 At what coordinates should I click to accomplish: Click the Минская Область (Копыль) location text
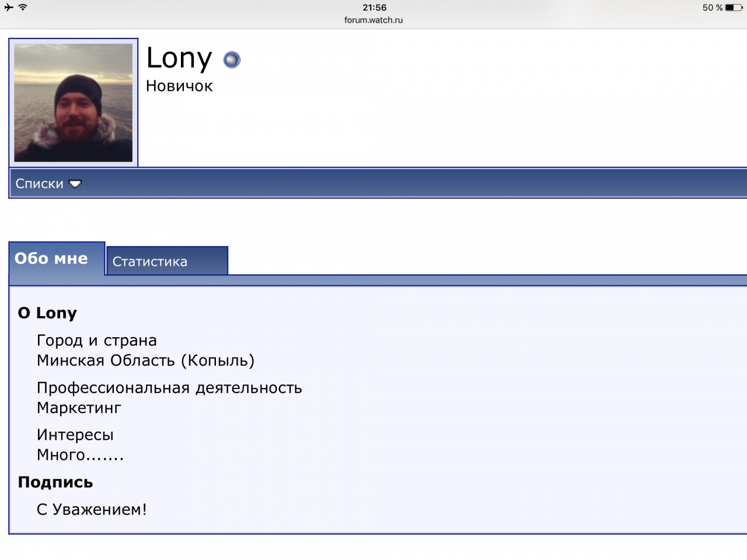(145, 360)
